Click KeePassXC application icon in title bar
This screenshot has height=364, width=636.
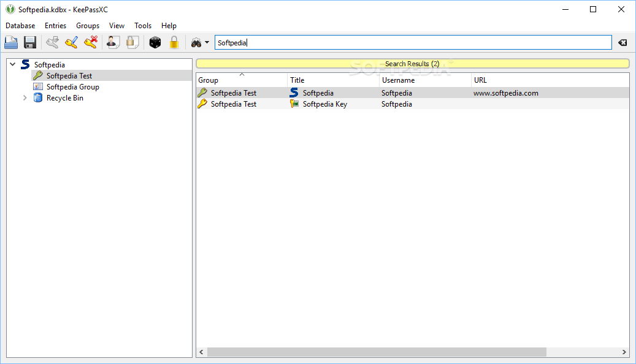click(x=10, y=9)
